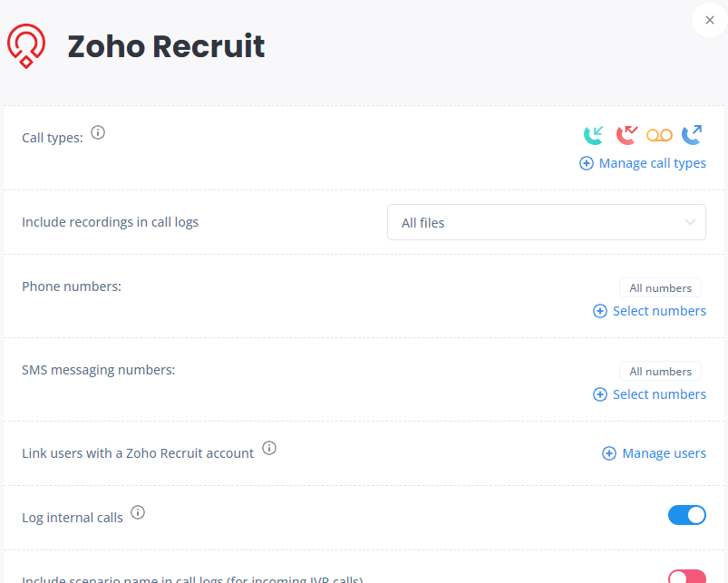Click All numbers tag for SMS messaging
Screen dimensions: 728x583
coord(660,372)
